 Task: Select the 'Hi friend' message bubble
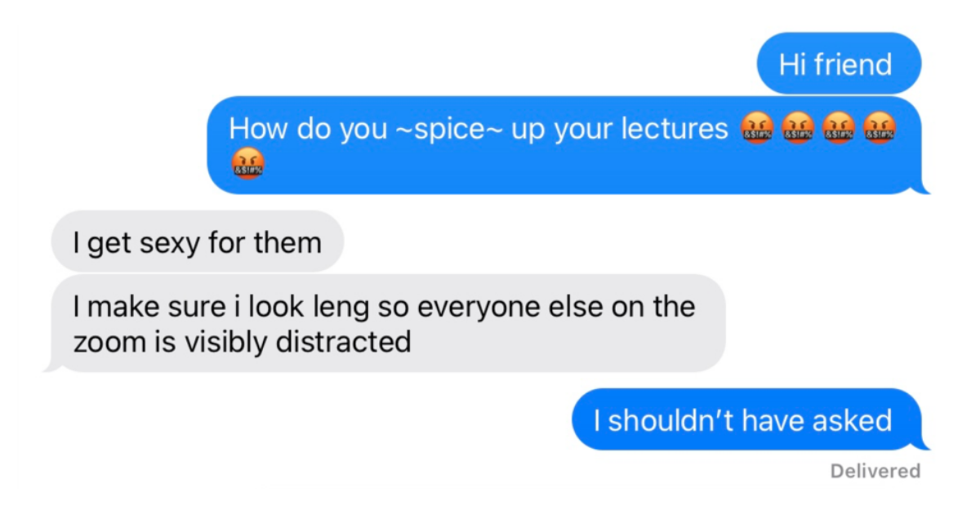click(840, 63)
